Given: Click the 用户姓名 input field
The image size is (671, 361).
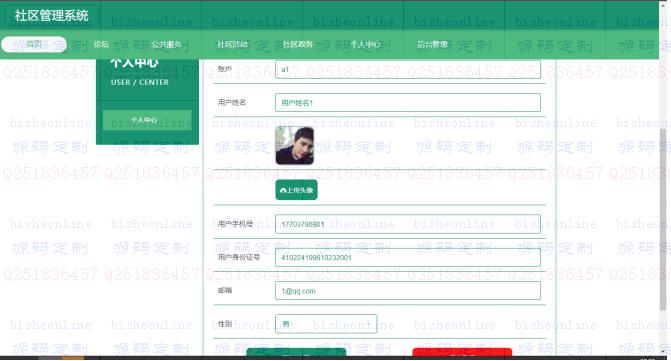Looking at the screenshot, I should 408,103.
